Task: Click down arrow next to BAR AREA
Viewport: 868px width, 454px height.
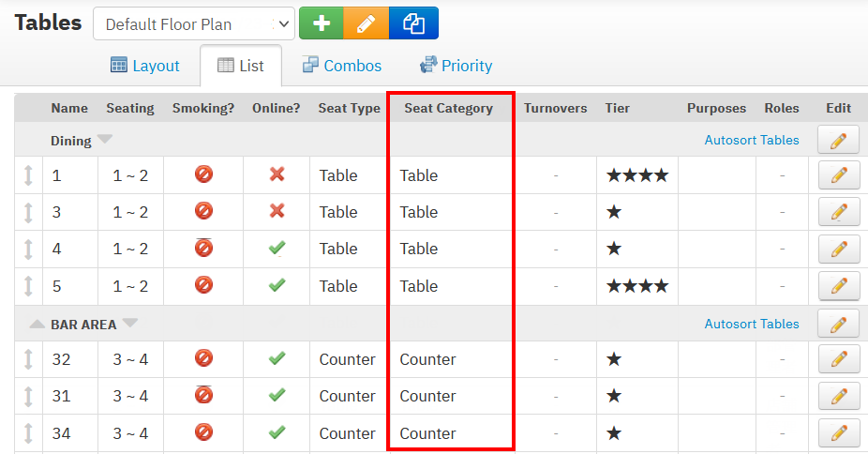Action: [130, 324]
